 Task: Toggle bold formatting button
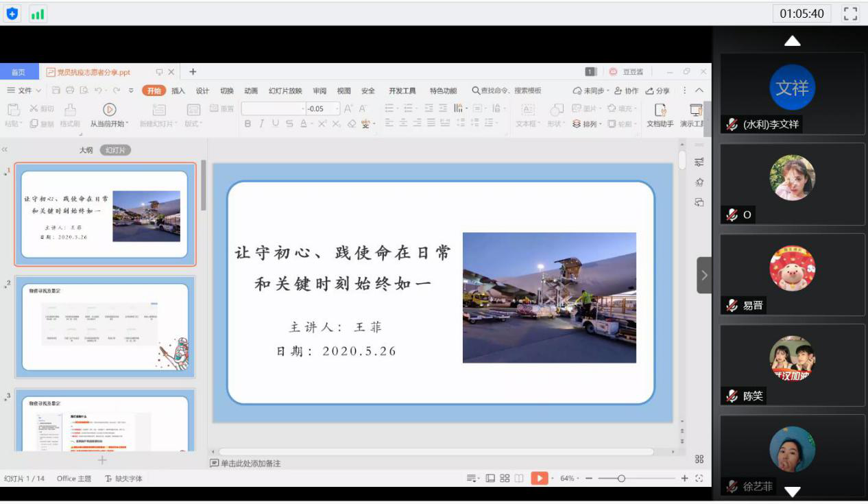pos(248,123)
